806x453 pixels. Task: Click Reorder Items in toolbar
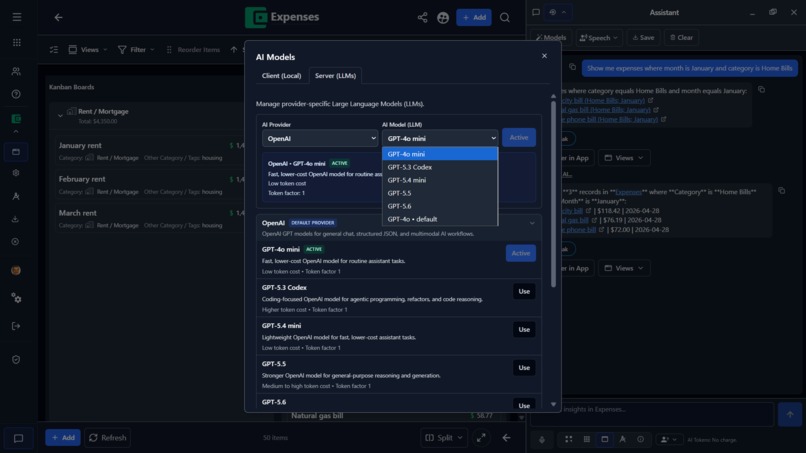point(193,50)
